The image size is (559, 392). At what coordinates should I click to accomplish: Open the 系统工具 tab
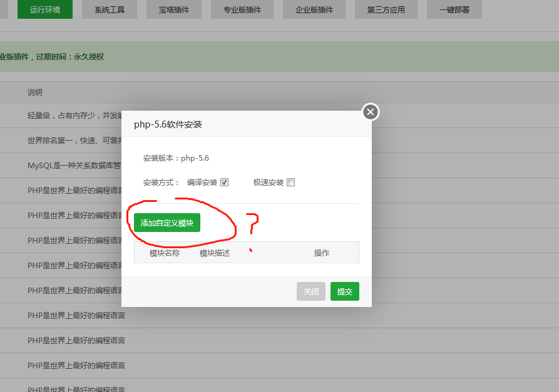pyautogui.click(x=109, y=9)
